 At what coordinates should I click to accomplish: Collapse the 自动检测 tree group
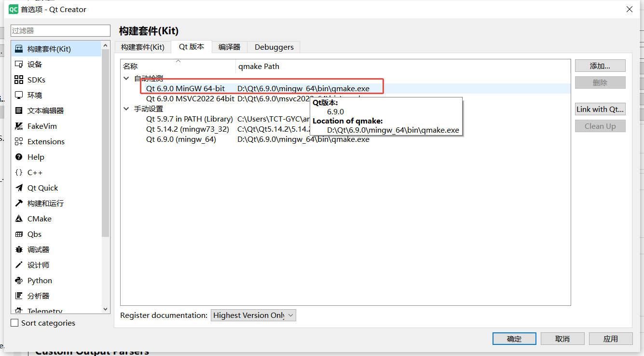point(126,78)
